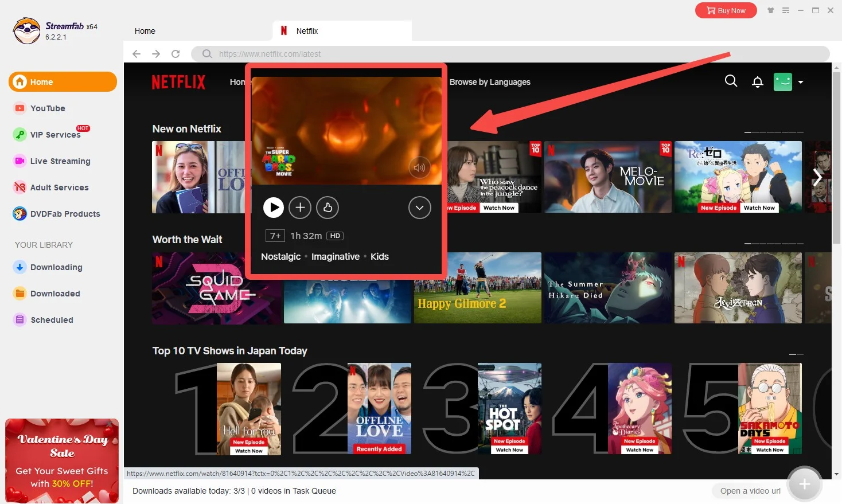Open the skin/theme shirt icon
This screenshot has width=842, height=504.
771,10
